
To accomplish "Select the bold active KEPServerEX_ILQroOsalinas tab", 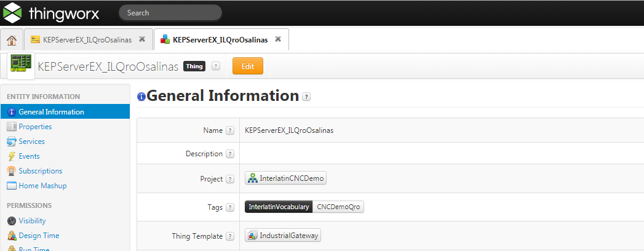I will coord(221,39).
